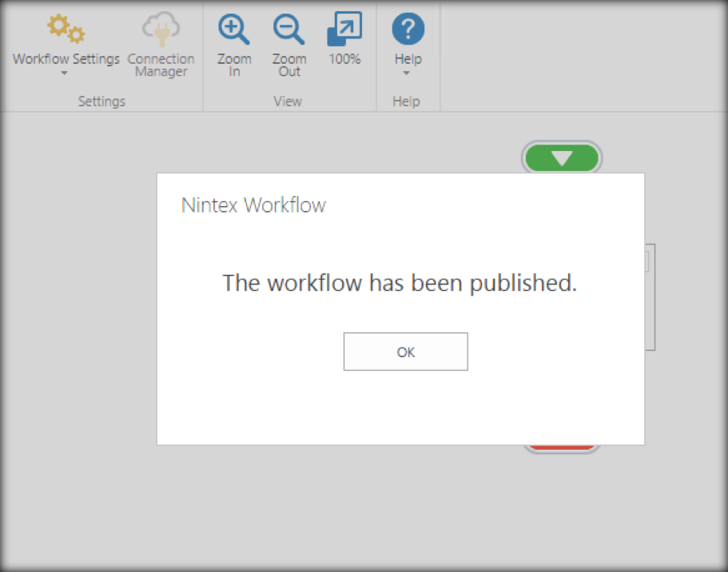
Task: Open the Help question mark icon
Action: [408, 29]
